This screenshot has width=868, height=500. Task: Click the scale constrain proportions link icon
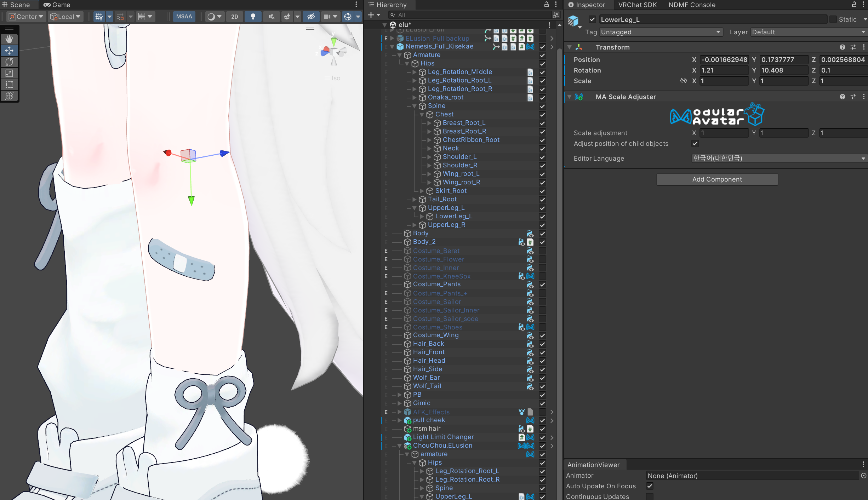pos(683,81)
